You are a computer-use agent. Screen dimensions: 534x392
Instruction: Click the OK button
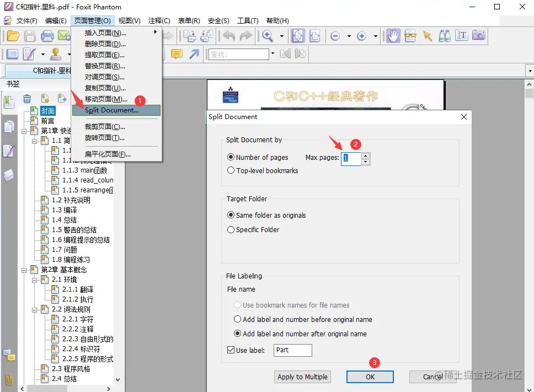pyautogui.click(x=370, y=377)
